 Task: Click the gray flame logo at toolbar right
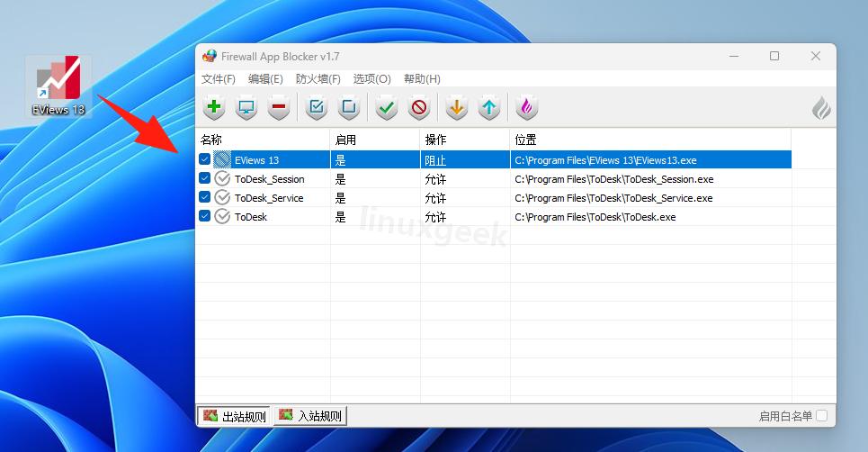[x=821, y=108]
